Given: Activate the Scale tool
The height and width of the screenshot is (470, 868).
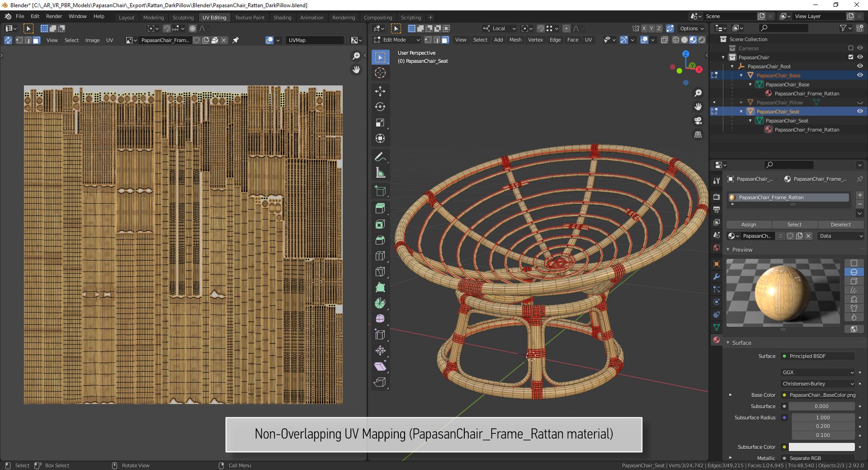Looking at the screenshot, I should pos(380,123).
